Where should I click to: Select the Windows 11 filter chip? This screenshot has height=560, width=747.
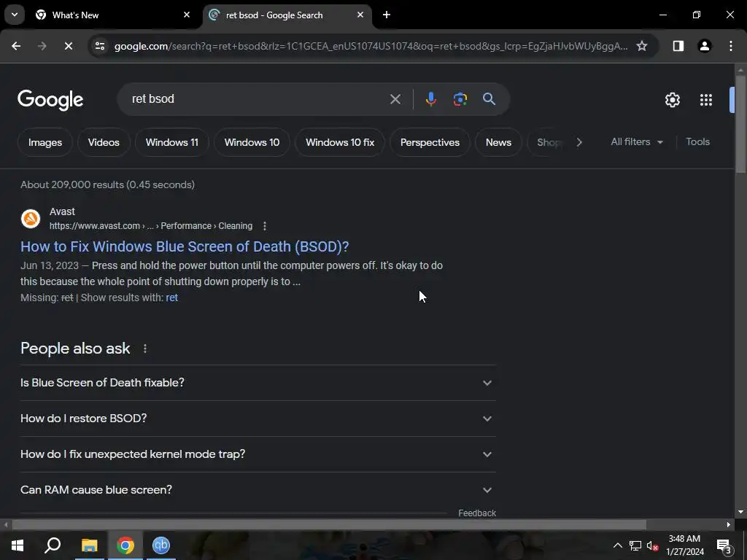pyautogui.click(x=172, y=142)
